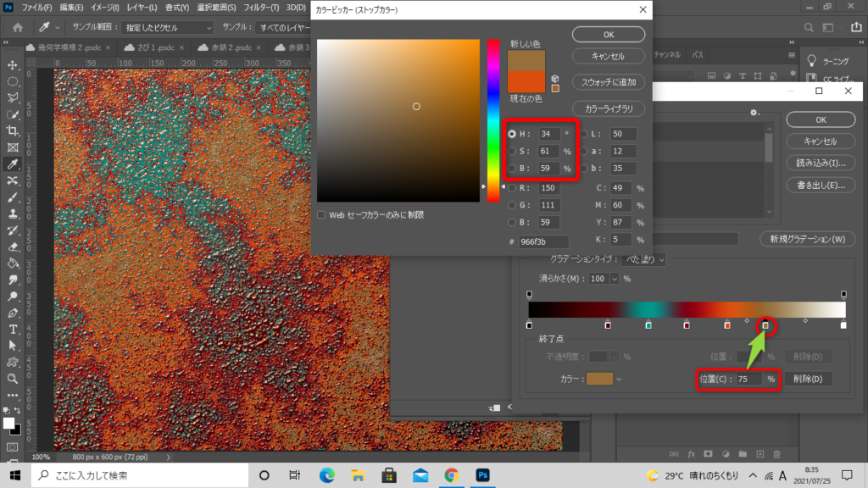Open File Explorer from the taskbar
The height and width of the screenshot is (488, 868).
[x=359, y=475]
